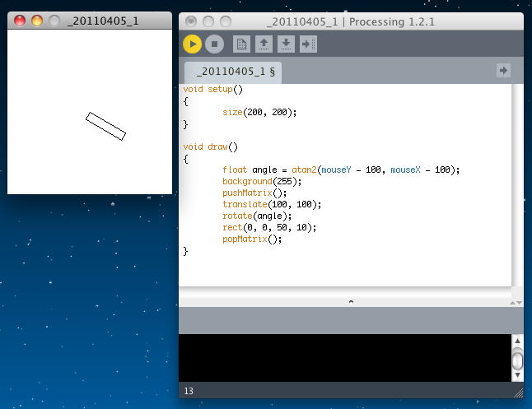Image resolution: width=532 pixels, height=409 pixels.
Task: Minimize the sketch output window
Action: tap(37, 21)
